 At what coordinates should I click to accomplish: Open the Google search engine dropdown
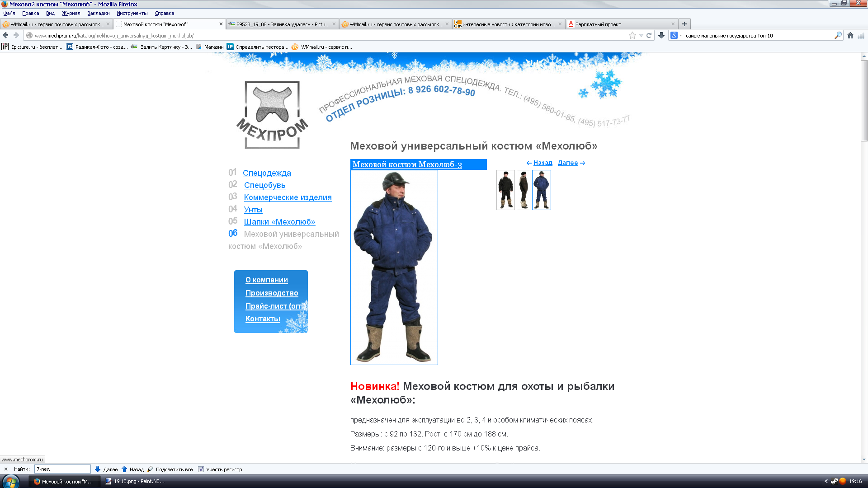click(x=676, y=35)
